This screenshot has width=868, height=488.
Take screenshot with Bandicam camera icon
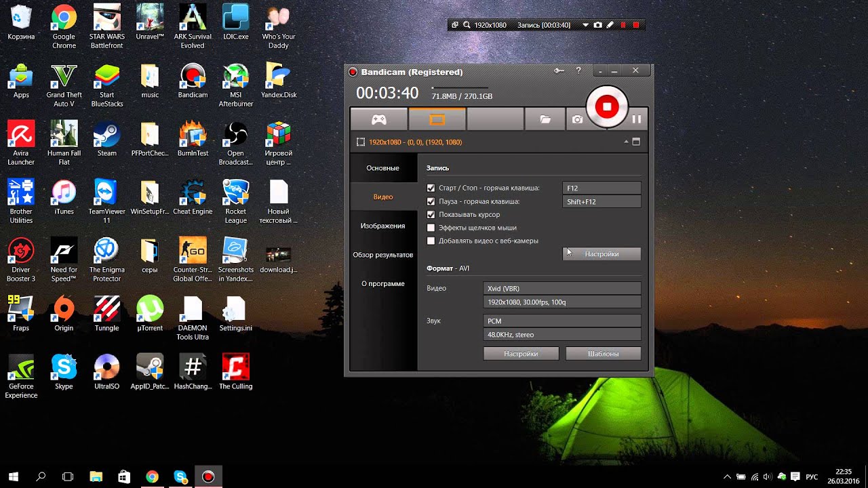click(x=577, y=119)
